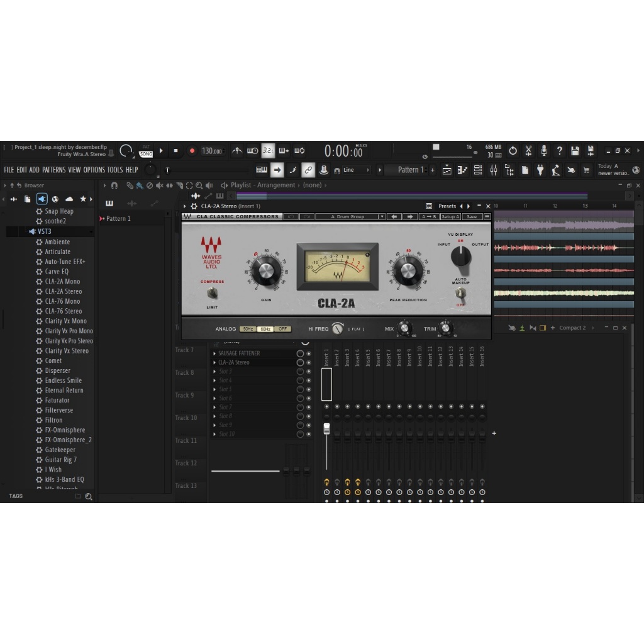Open the channel rack icon
The image size is (644, 644).
(478, 170)
